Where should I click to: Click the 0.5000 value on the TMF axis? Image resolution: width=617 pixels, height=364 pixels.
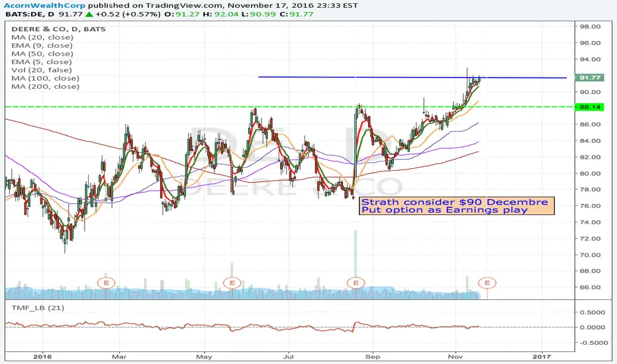pos(593,312)
